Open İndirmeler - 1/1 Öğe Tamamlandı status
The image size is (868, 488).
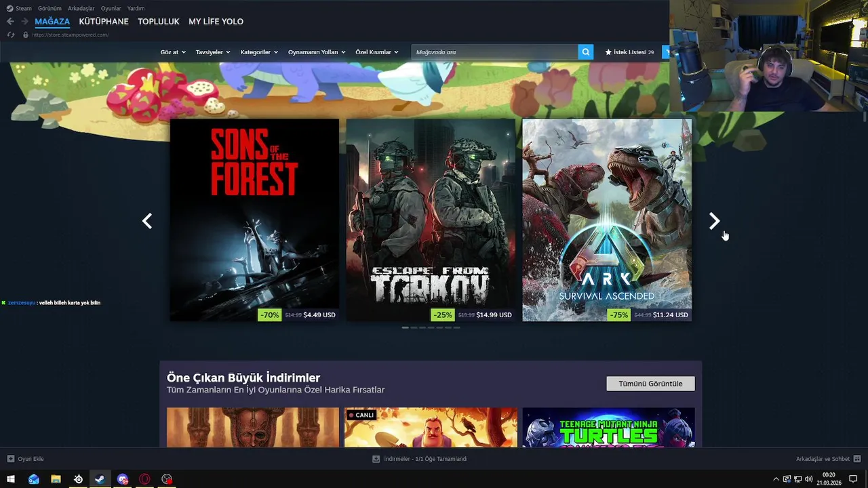tap(426, 459)
